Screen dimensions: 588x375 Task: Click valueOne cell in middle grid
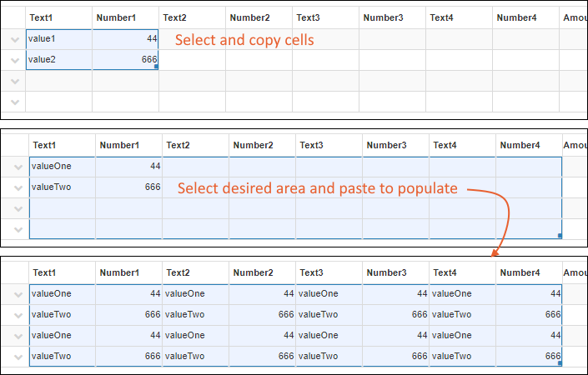coord(62,167)
